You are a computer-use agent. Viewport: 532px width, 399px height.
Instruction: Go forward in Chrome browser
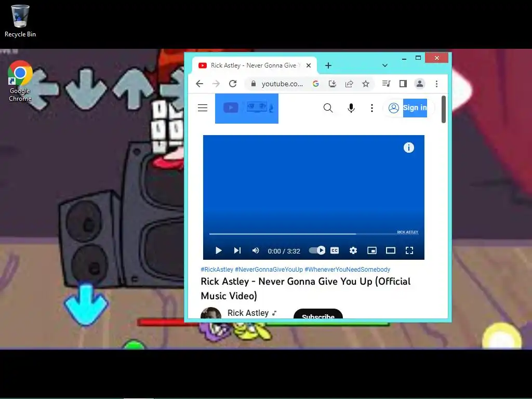pyautogui.click(x=216, y=84)
